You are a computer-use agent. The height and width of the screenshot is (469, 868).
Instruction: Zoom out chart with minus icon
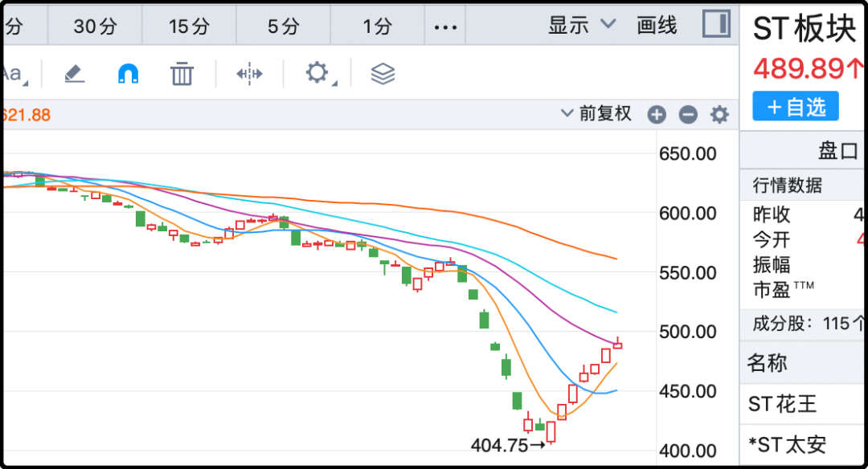coord(688,115)
